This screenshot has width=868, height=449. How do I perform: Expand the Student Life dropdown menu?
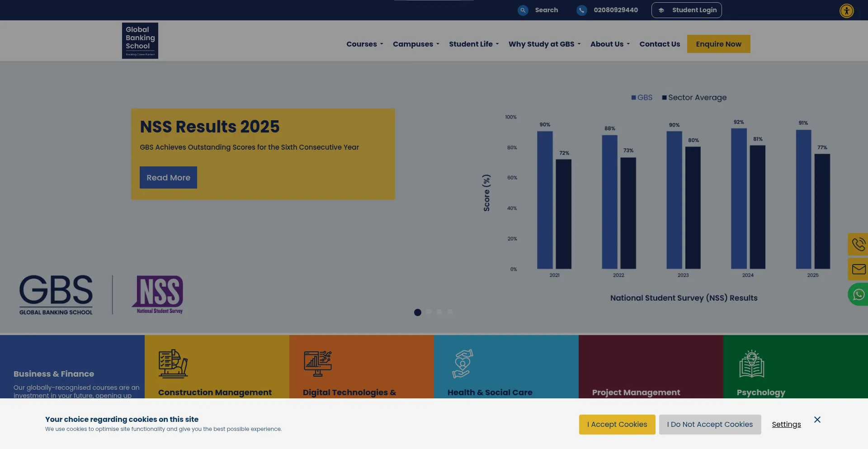point(474,44)
